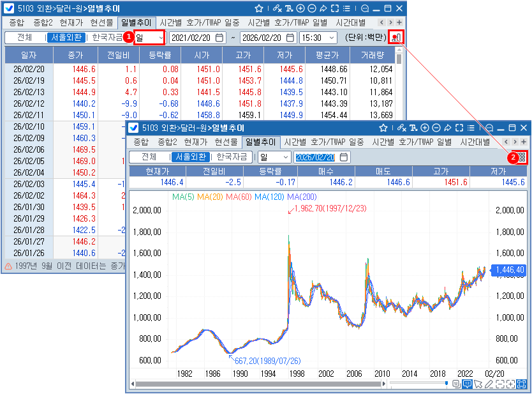Image resolution: width=532 pixels, height=394 pixels.
Task: Open the 일 period dropdown in top window
Action: pos(149,38)
